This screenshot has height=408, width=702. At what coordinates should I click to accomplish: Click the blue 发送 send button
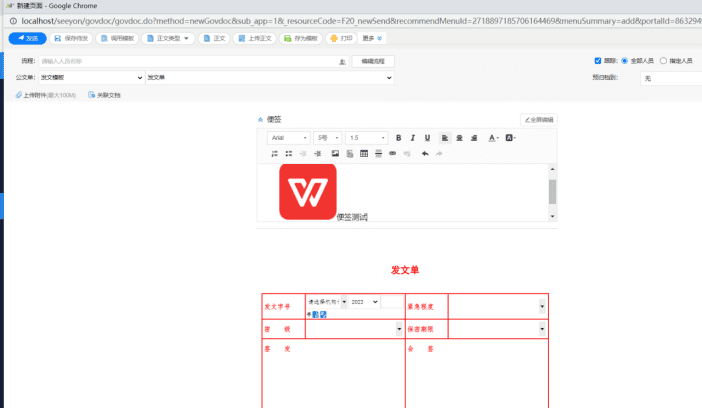click(x=27, y=39)
